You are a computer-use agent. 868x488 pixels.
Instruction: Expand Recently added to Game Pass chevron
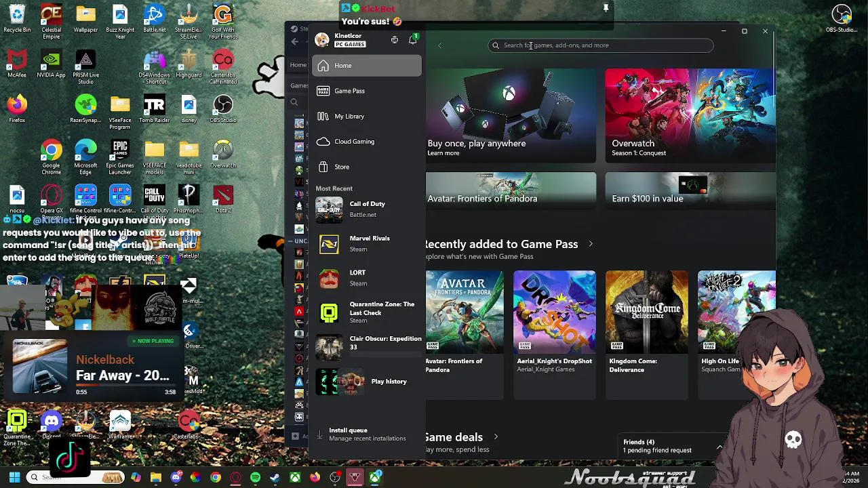pyautogui.click(x=590, y=244)
